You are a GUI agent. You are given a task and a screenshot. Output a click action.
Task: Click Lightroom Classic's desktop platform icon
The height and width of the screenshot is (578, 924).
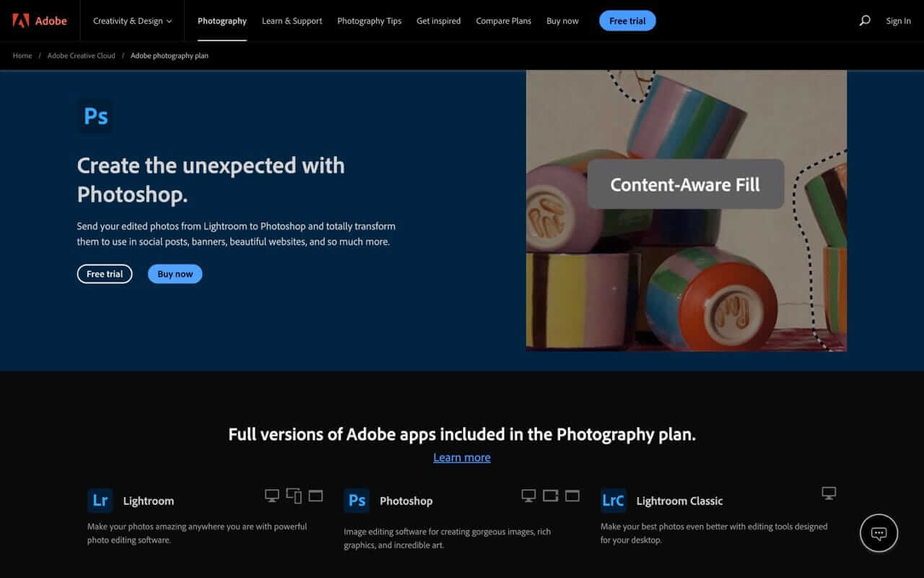[x=829, y=493]
